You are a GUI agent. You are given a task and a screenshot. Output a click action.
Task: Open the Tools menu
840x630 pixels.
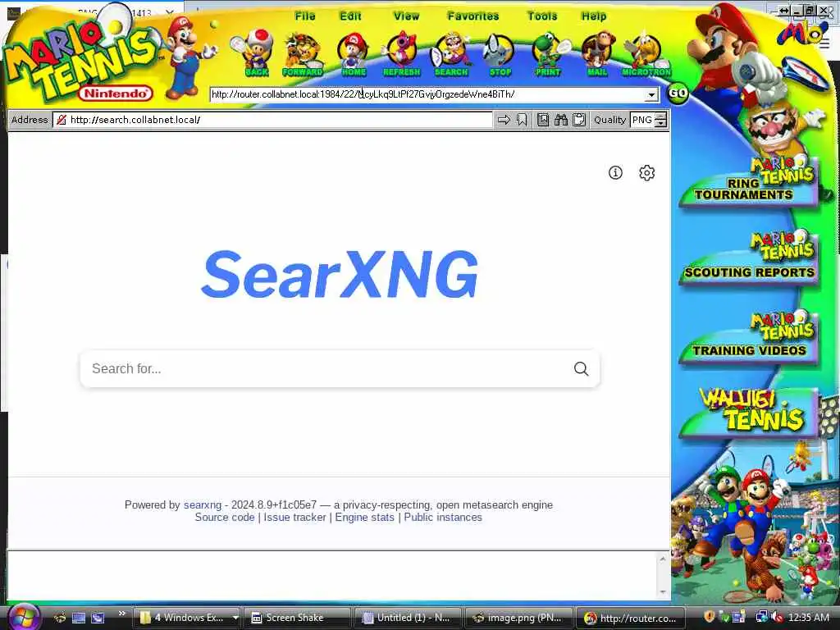point(542,16)
